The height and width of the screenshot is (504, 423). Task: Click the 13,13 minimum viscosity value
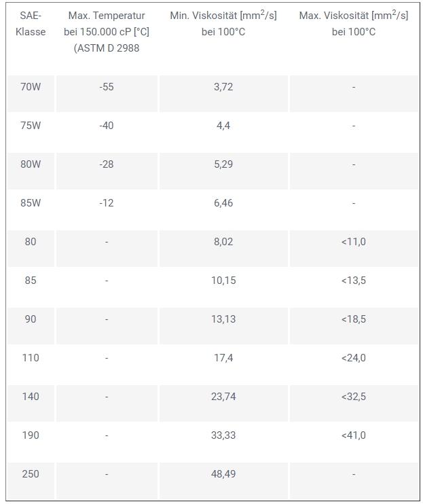[x=223, y=319]
